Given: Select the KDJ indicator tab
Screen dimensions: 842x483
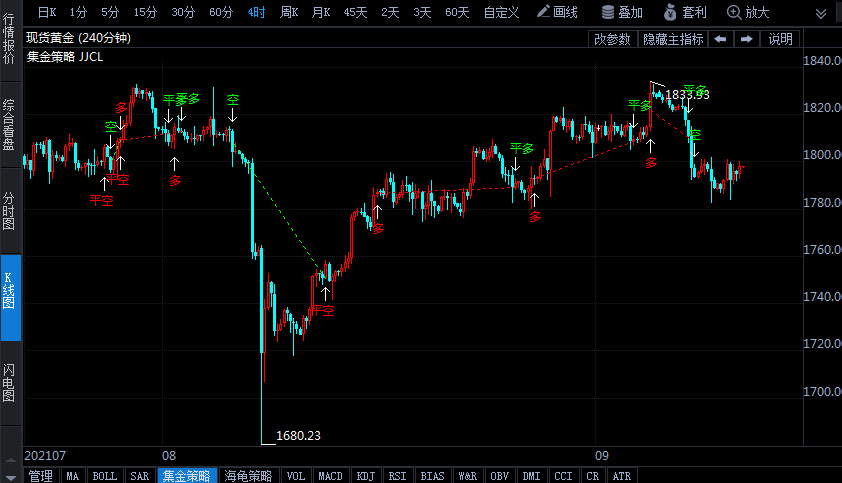Looking at the screenshot, I should coord(366,476).
